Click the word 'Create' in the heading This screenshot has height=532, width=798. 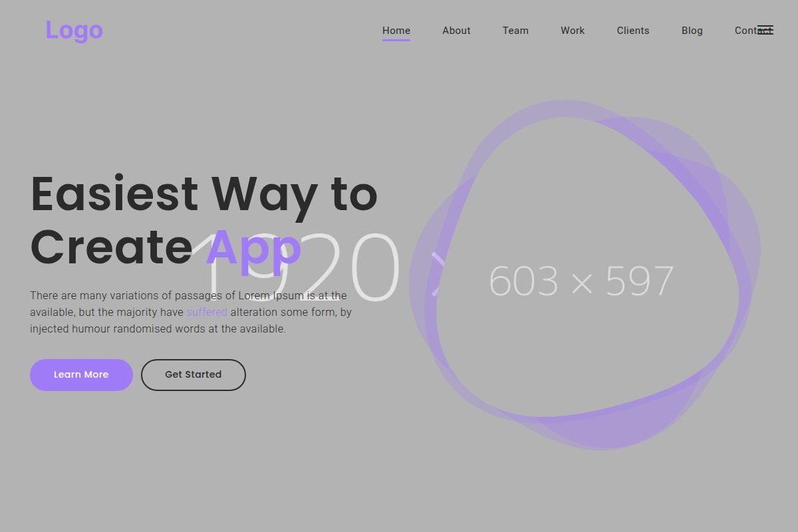click(x=111, y=247)
